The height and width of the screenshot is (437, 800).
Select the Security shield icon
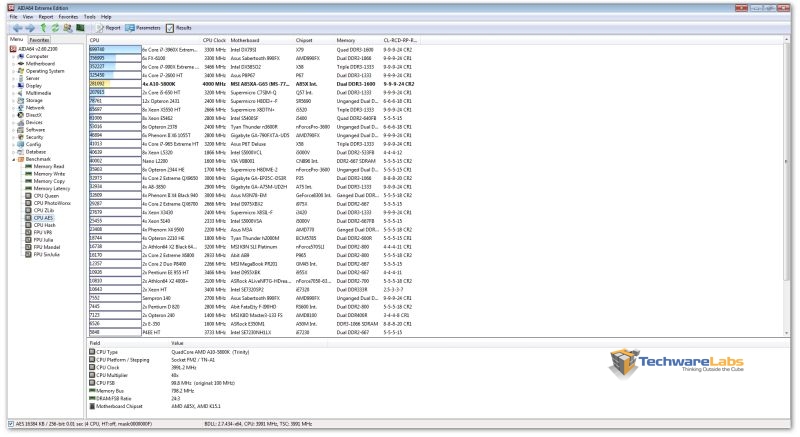click(21, 137)
